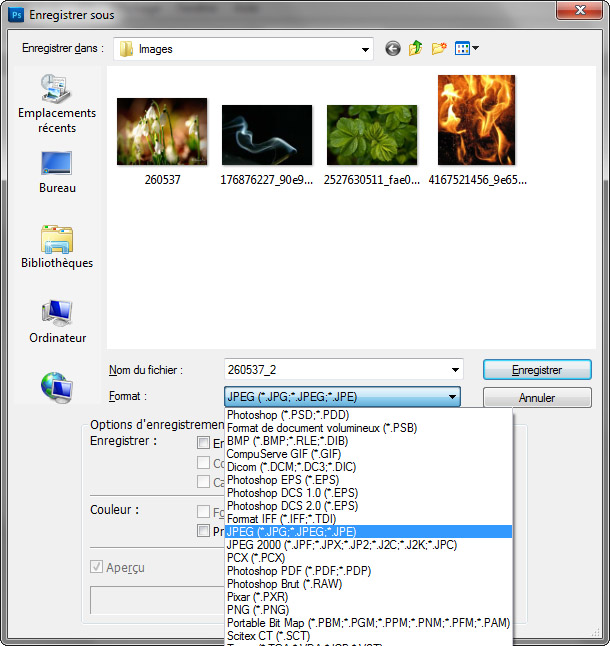Screen dimensions: 610x646
Task: Toggle the first Enregistrer options checkbox
Action: point(203,442)
